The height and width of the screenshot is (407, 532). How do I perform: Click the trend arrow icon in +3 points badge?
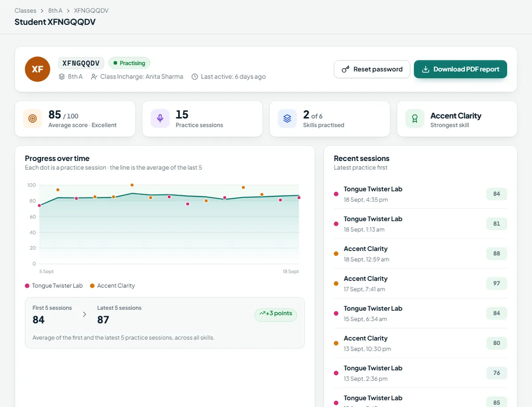pos(262,313)
